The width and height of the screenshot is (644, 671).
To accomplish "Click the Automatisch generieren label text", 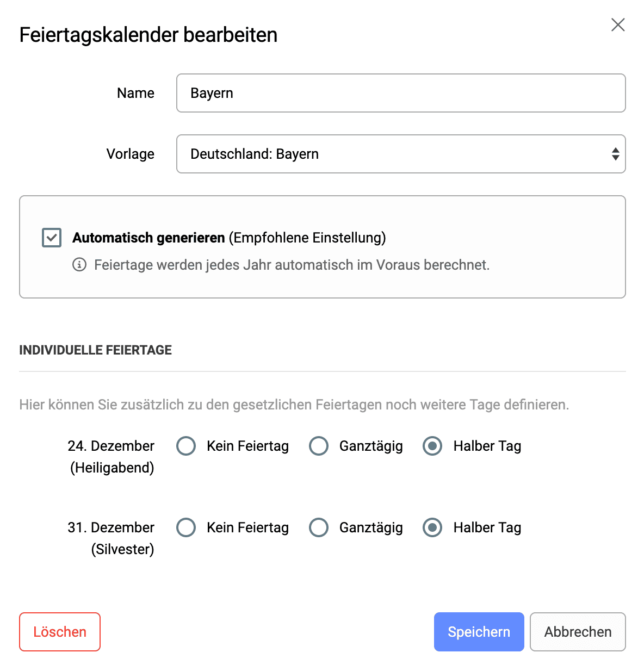I will tap(148, 238).
